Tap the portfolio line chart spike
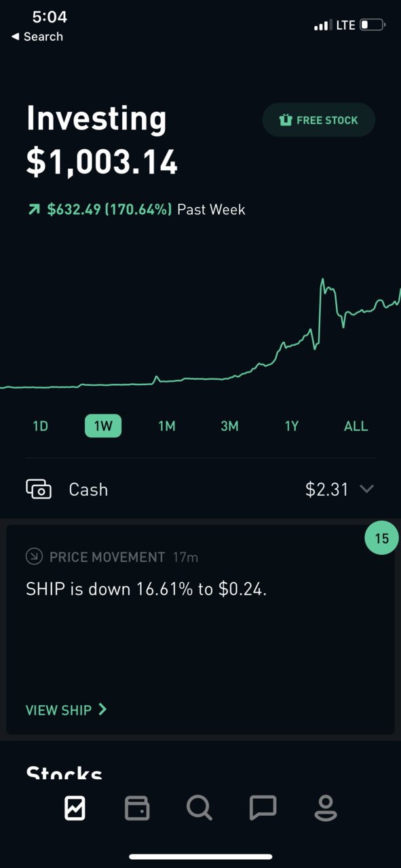 (323, 281)
